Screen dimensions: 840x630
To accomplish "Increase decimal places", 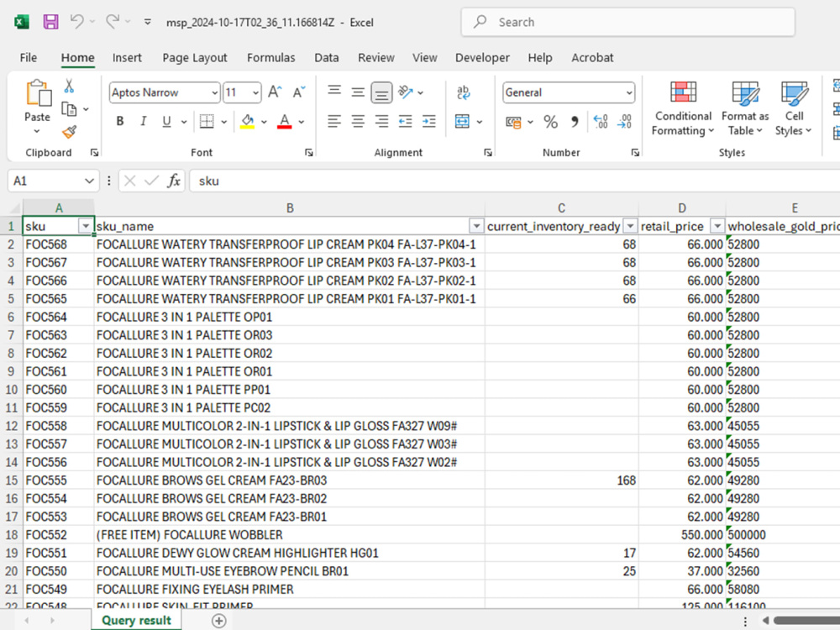I will [x=601, y=122].
